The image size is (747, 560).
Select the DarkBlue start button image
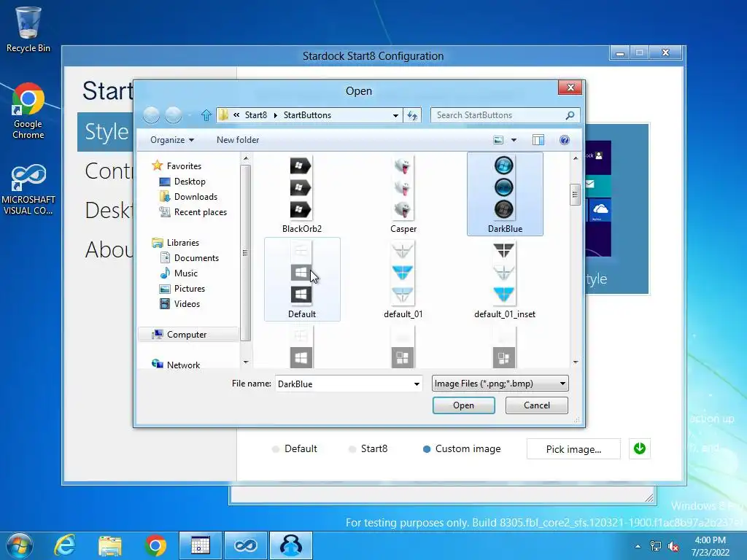pyautogui.click(x=505, y=194)
